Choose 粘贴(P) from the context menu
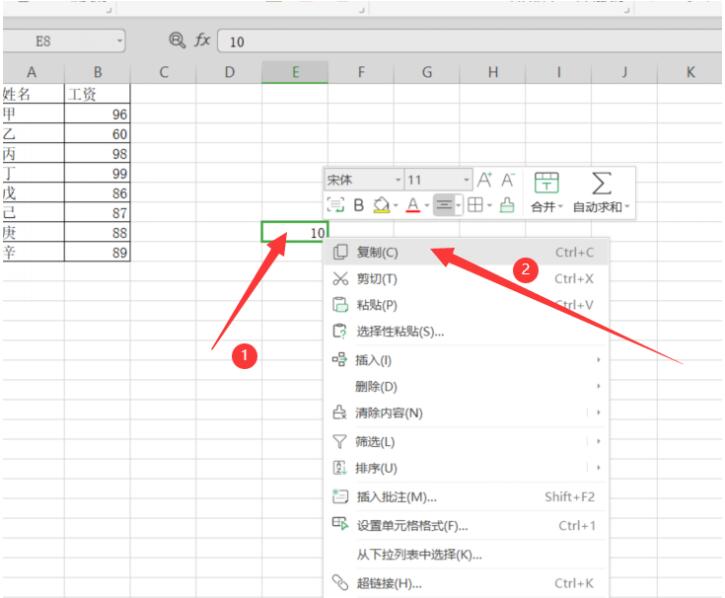 click(x=466, y=305)
